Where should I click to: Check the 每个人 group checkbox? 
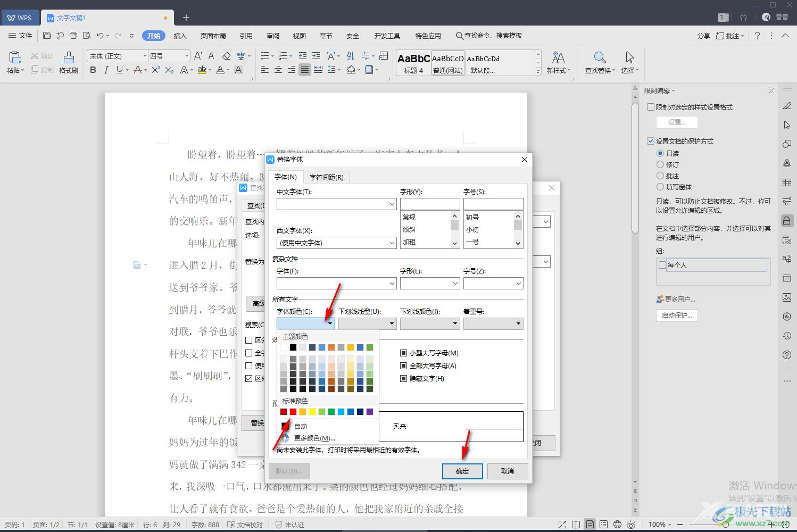click(662, 264)
